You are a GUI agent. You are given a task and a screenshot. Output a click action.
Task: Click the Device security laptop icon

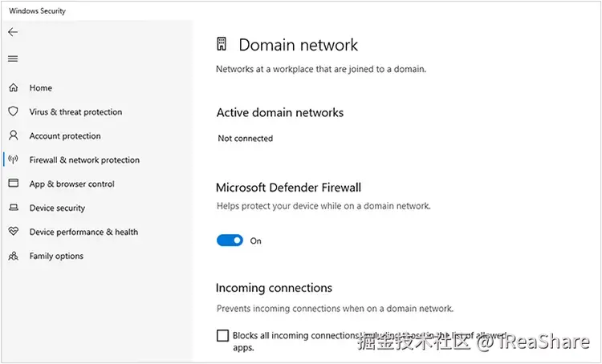(13, 208)
